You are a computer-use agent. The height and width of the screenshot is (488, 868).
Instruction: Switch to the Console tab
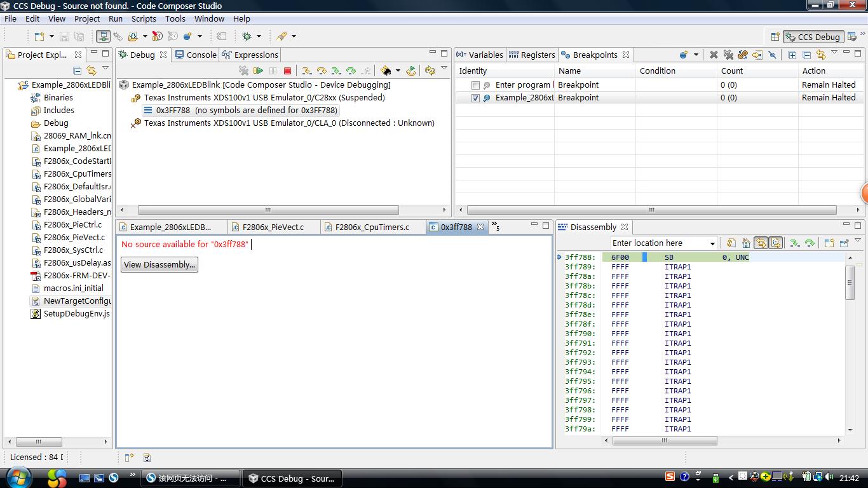click(196, 55)
